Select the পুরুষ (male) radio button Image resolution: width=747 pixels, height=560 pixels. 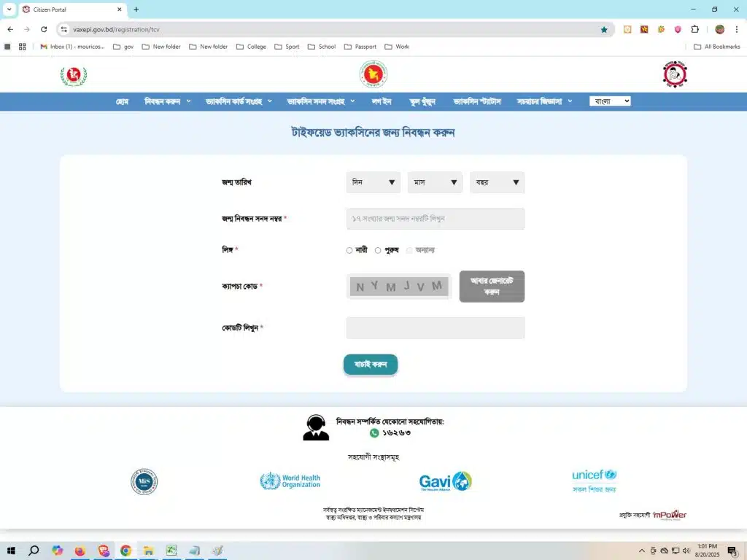(378, 251)
